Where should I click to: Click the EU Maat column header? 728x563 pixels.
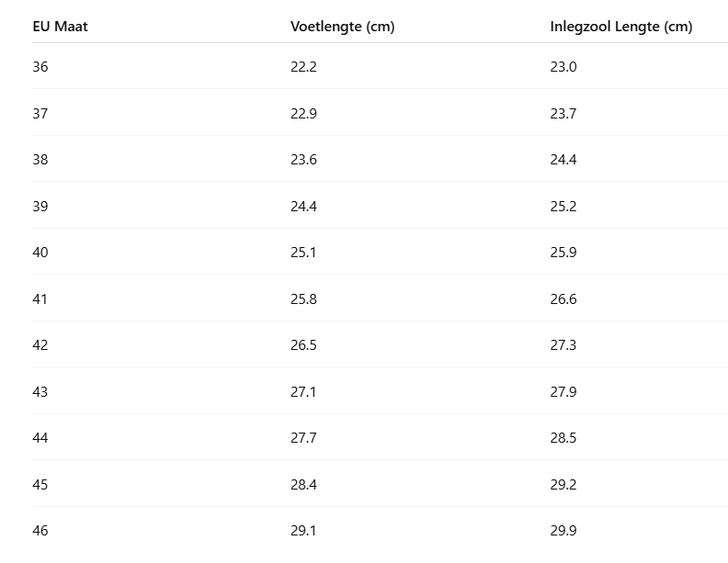(60, 27)
